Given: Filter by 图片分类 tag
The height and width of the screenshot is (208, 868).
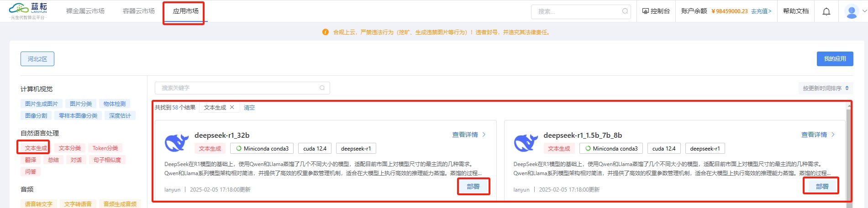Looking at the screenshot, I should tap(81, 104).
